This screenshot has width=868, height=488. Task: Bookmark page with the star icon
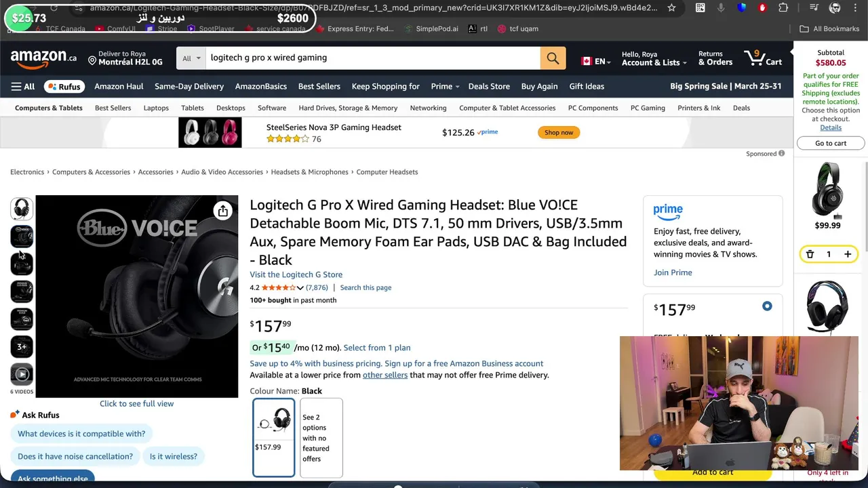671,8
